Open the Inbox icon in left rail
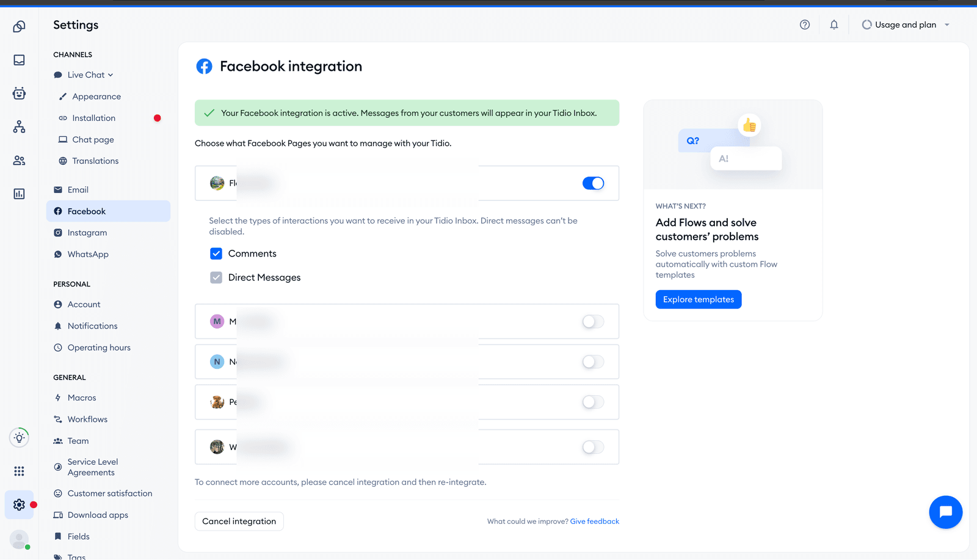The image size is (977, 560). 20,60
